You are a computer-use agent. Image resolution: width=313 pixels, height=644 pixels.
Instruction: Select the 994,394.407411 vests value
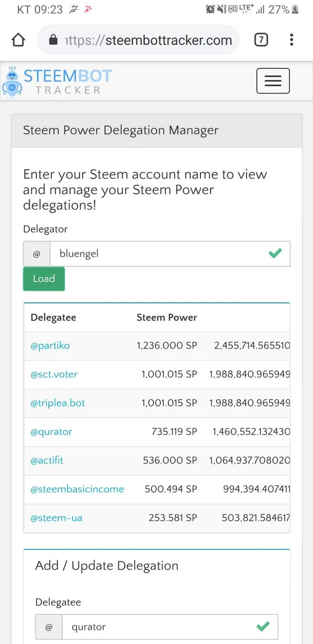tap(257, 489)
